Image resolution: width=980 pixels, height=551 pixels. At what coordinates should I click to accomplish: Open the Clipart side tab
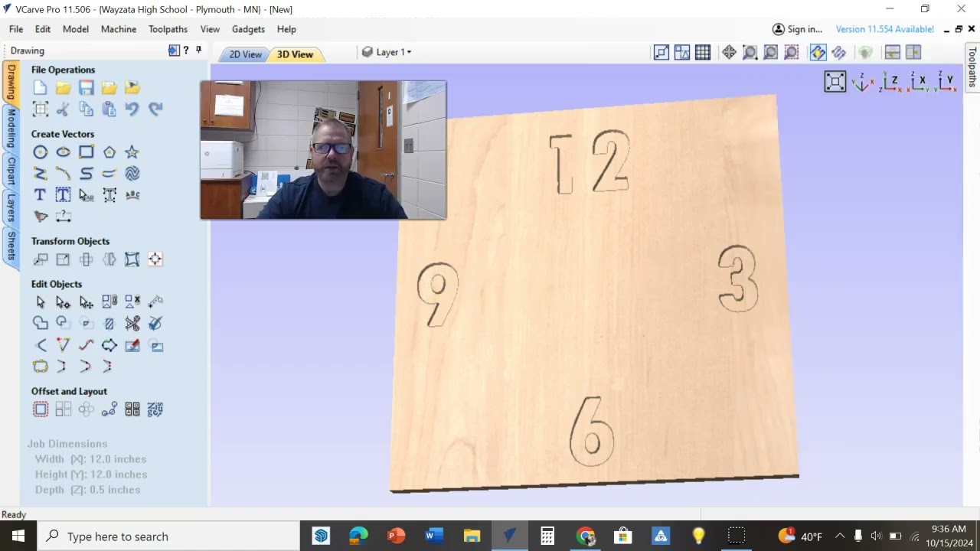(11, 170)
